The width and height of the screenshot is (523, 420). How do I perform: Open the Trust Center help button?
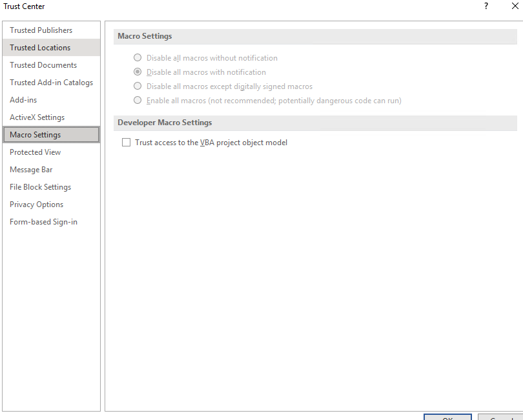(x=486, y=6)
